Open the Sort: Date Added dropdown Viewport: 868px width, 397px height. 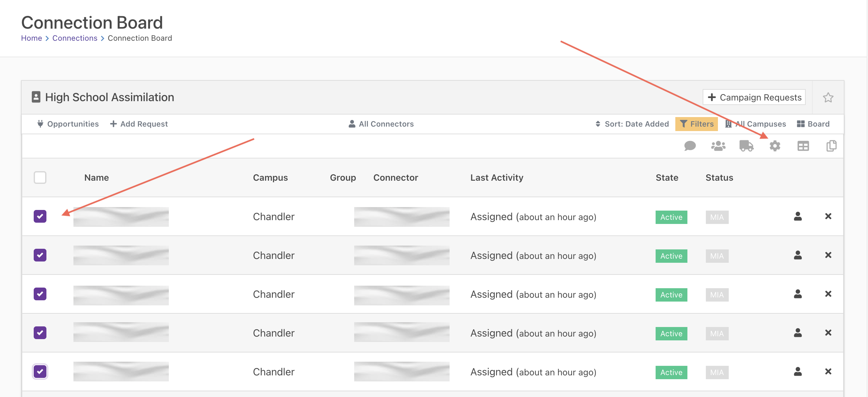pyautogui.click(x=632, y=124)
